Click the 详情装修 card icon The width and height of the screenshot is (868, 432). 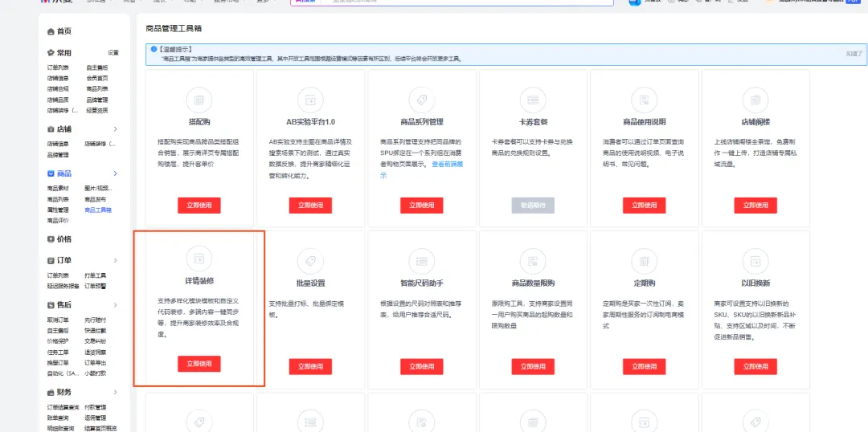(x=199, y=259)
